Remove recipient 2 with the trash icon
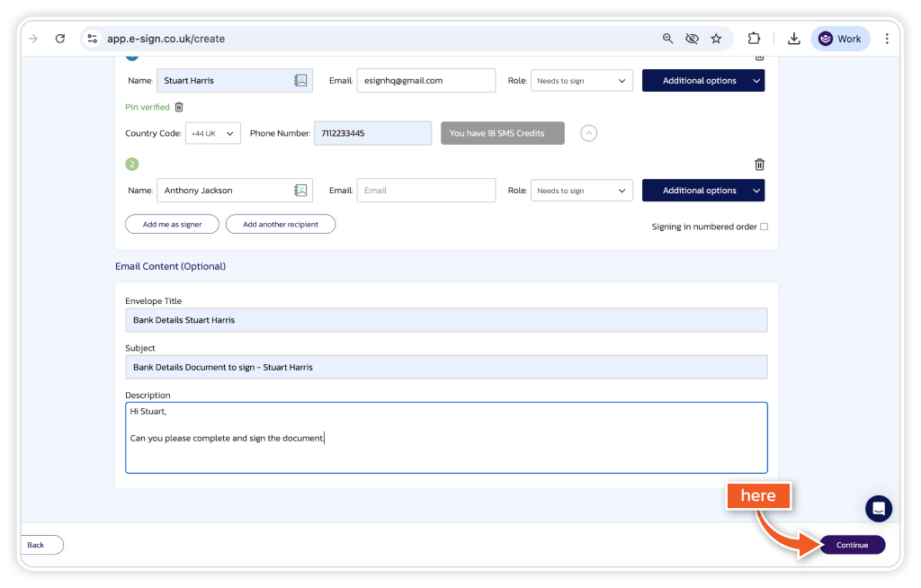This screenshot has height=588, width=921. [x=759, y=165]
